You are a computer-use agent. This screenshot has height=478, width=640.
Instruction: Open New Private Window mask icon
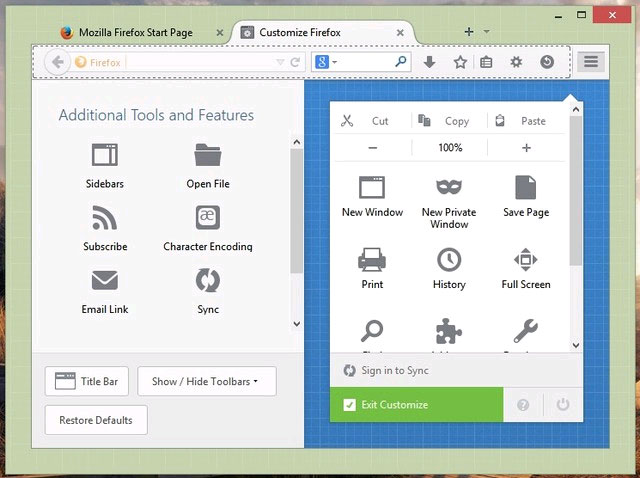tap(449, 187)
